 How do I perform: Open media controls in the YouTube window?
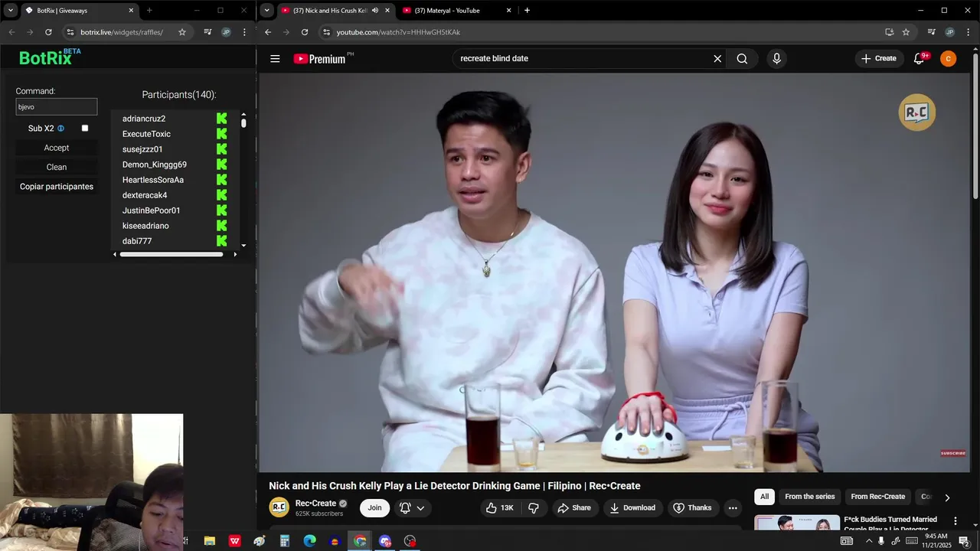pos(931,32)
